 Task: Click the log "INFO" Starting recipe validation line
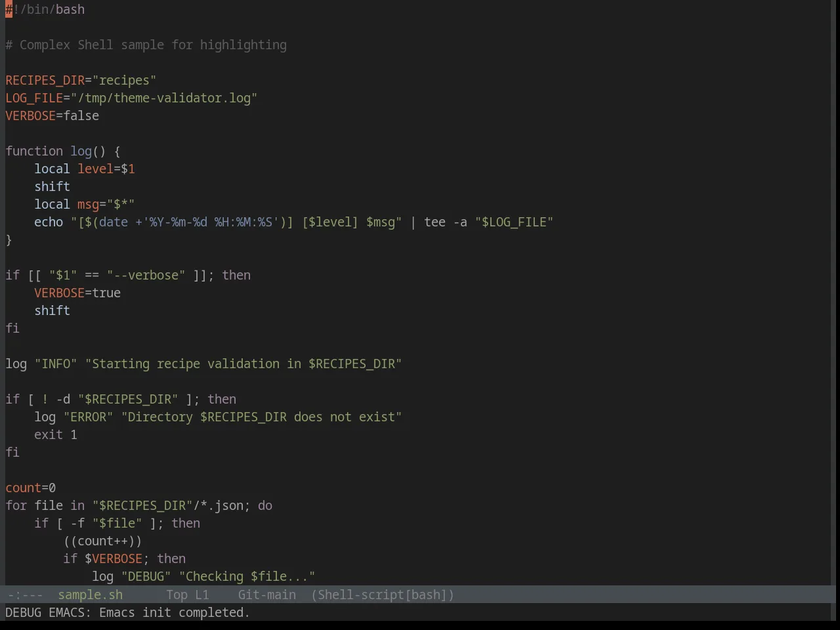pyautogui.click(x=203, y=364)
